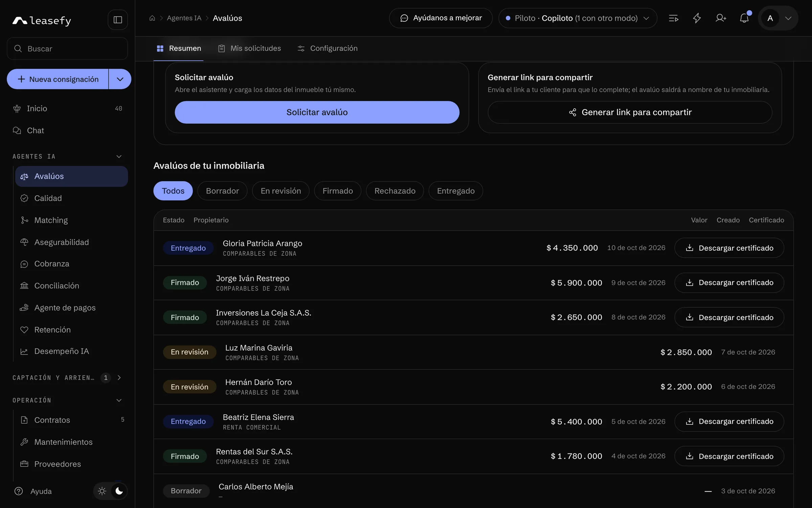Open Cobranza agent in sidebar
This screenshot has height=508, width=812.
(x=71, y=264)
